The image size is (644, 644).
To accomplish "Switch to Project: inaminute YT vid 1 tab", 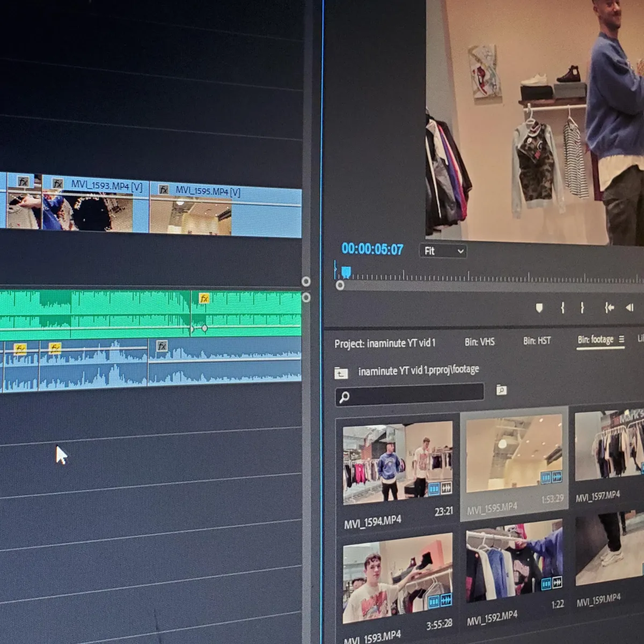I will click(x=385, y=343).
